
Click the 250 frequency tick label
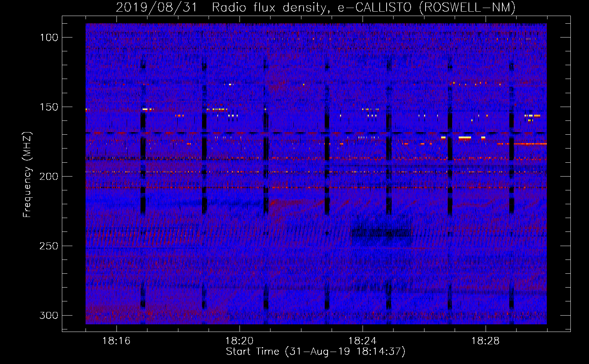[49, 246]
